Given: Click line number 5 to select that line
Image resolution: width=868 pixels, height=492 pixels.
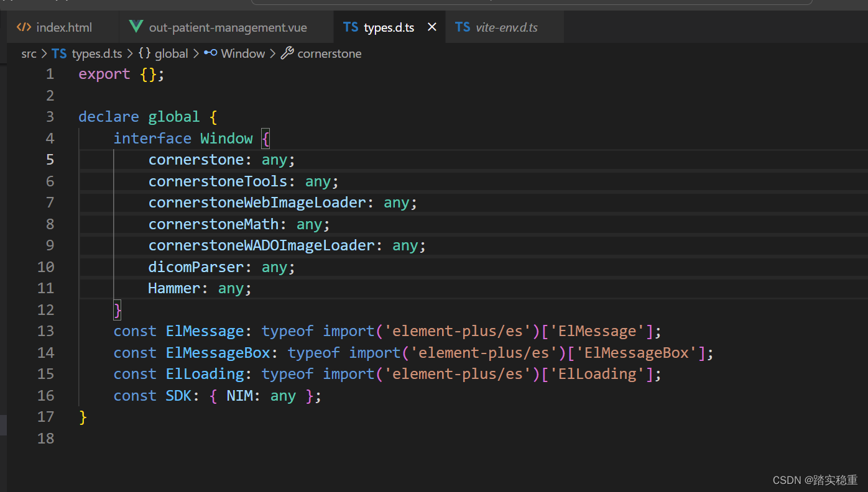Looking at the screenshot, I should point(50,160).
